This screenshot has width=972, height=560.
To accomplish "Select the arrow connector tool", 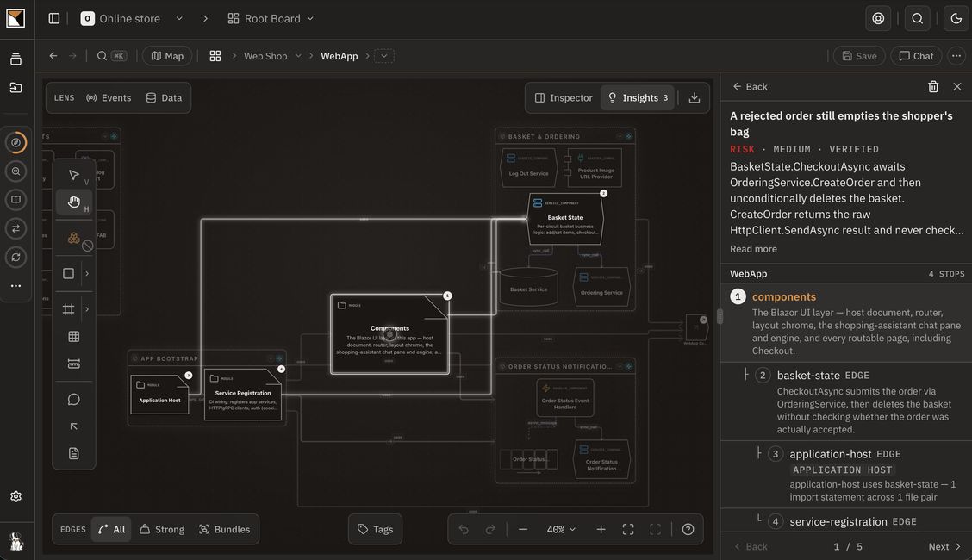I will 74,426.
